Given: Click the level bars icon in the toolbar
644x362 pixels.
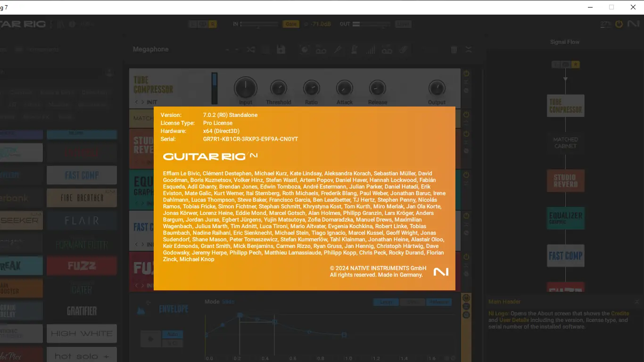Looking at the screenshot, I should click(371, 49).
